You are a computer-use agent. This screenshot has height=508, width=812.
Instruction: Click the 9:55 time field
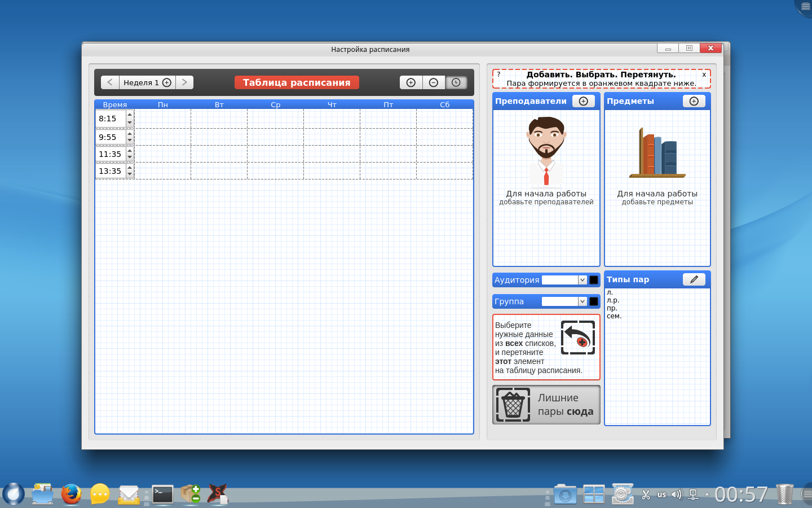point(111,137)
